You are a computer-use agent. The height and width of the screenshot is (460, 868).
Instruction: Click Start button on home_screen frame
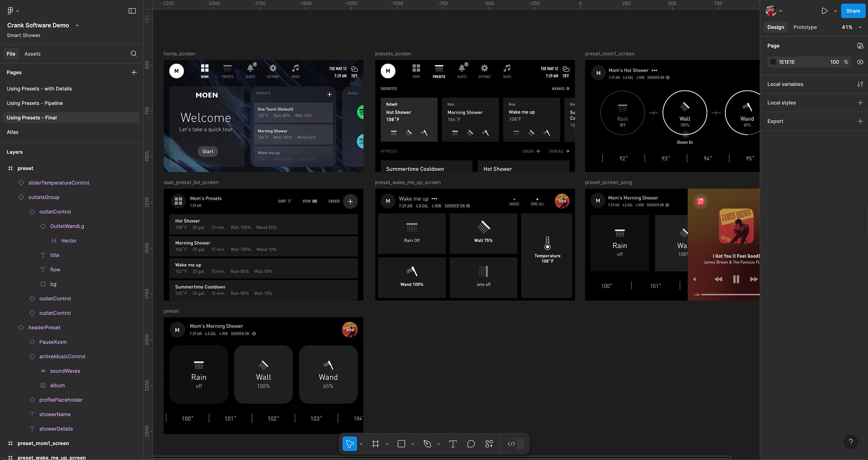click(208, 152)
